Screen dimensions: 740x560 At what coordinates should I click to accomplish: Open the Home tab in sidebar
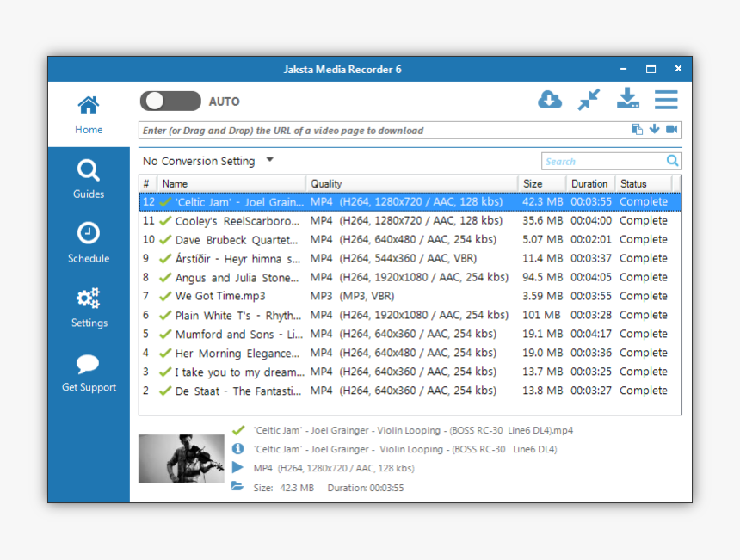click(x=89, y=114)
